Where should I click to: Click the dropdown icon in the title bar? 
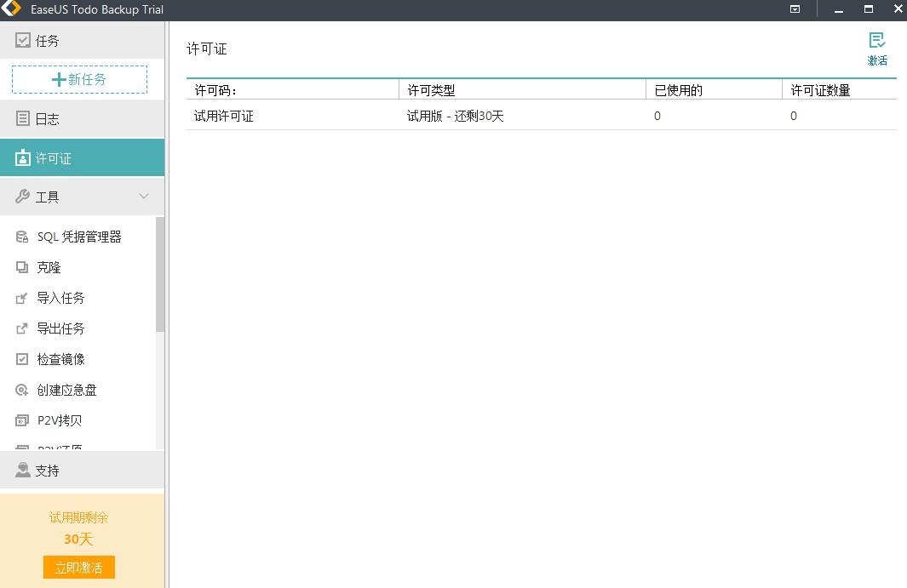(795, 9)
